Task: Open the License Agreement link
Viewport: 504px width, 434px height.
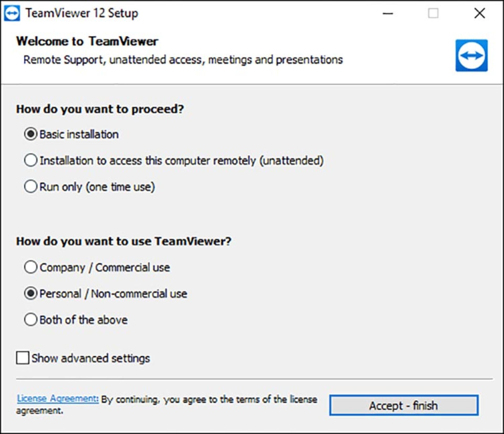Action: [58, 398]
